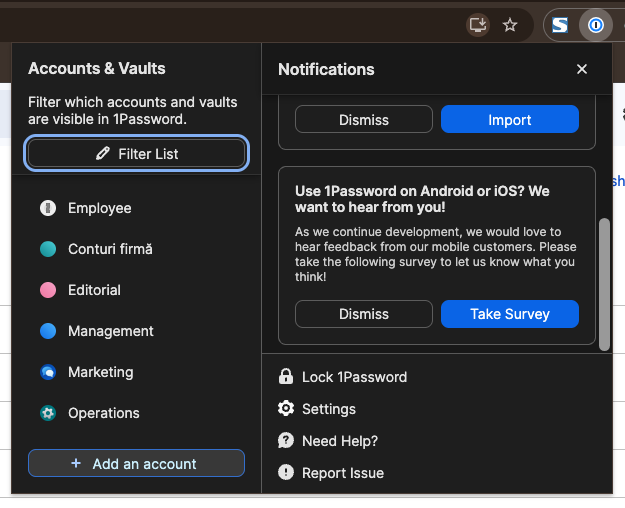Click the Conturi firmă label

click(110, 249)
